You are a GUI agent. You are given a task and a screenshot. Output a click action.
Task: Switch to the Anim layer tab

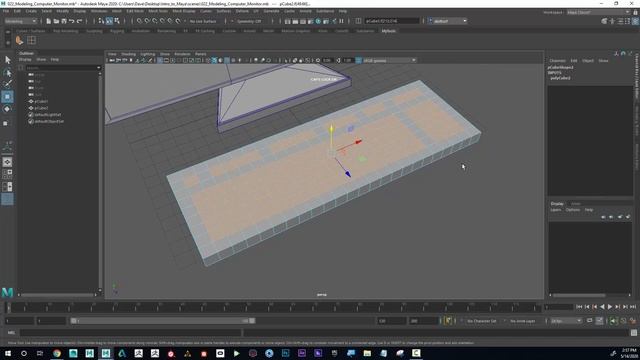[x=576, y=203]
